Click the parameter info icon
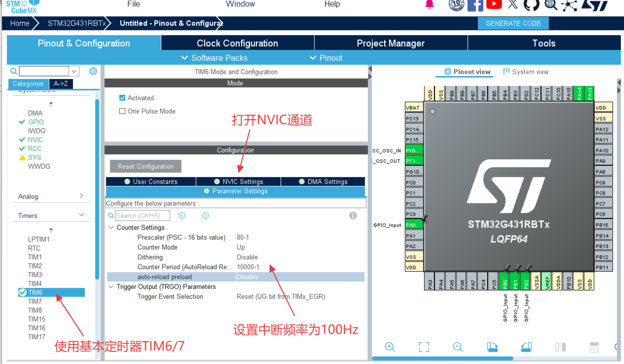 [x=353, y=216]
